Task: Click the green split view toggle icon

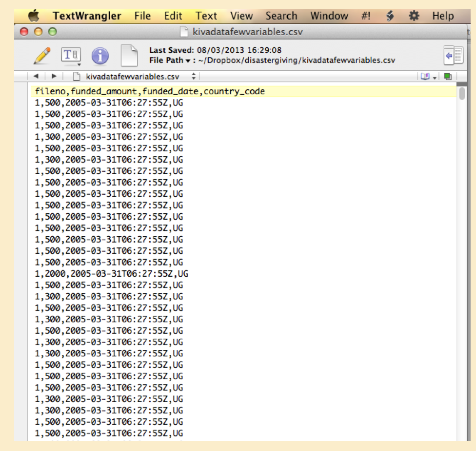Action: [x=447, y=76]
